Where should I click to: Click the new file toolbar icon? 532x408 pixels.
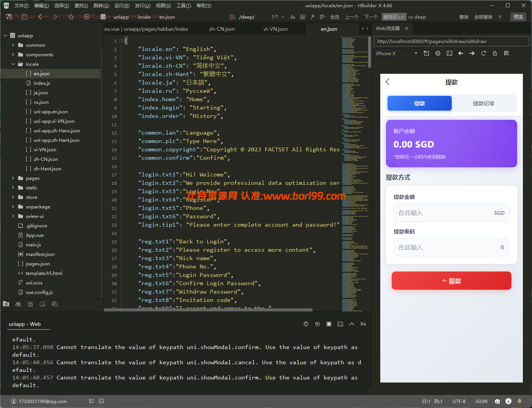tap(9, 17)
